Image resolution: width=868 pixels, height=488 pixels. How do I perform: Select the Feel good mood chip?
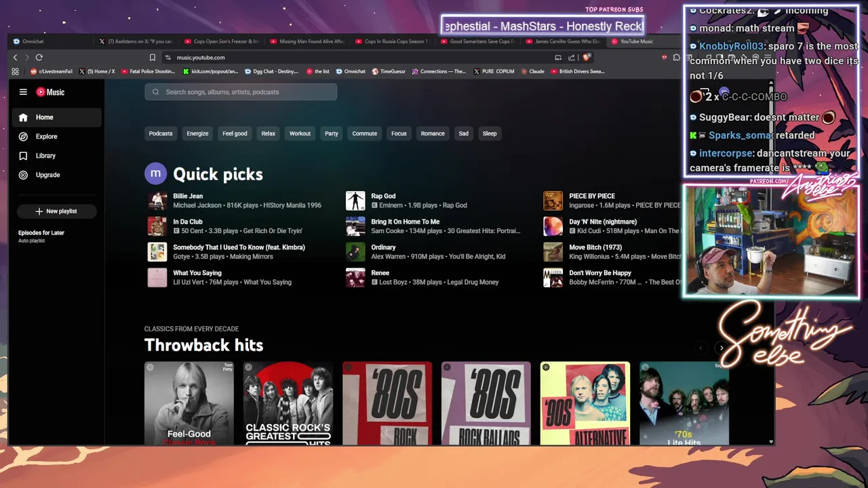point(235,134)
